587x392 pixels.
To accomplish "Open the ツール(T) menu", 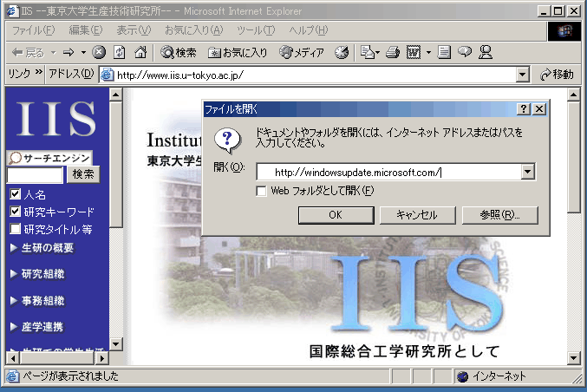I will (256, 30).
